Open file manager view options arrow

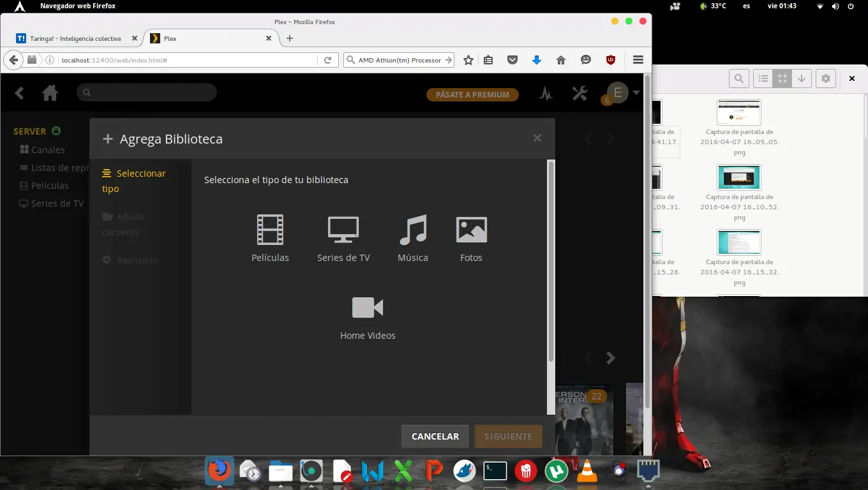click(x=802, y=78)
